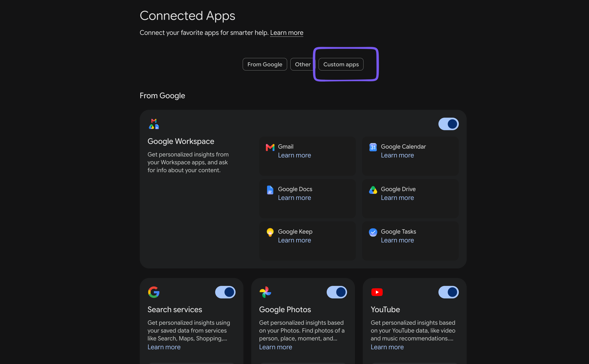Visit Learn more under Google Keep
Image resolution: width=589 pixels, height=364 pixels.
tap(294, 240)
